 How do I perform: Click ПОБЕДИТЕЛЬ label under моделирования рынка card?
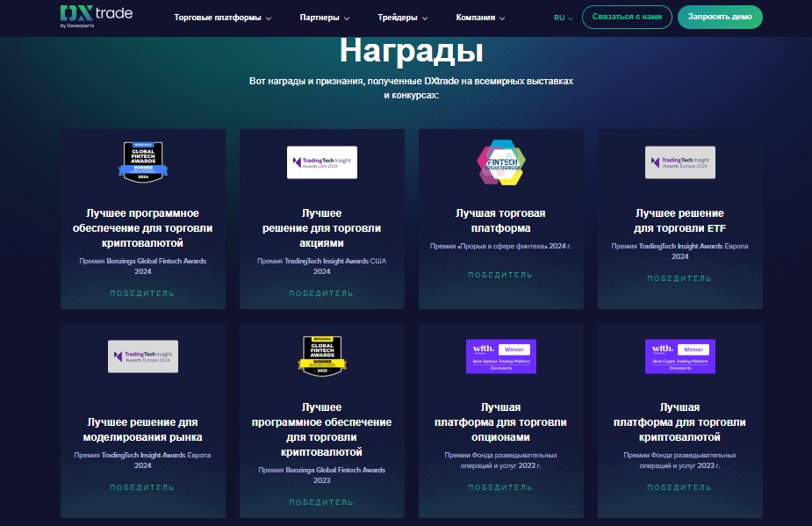point(142,487)
